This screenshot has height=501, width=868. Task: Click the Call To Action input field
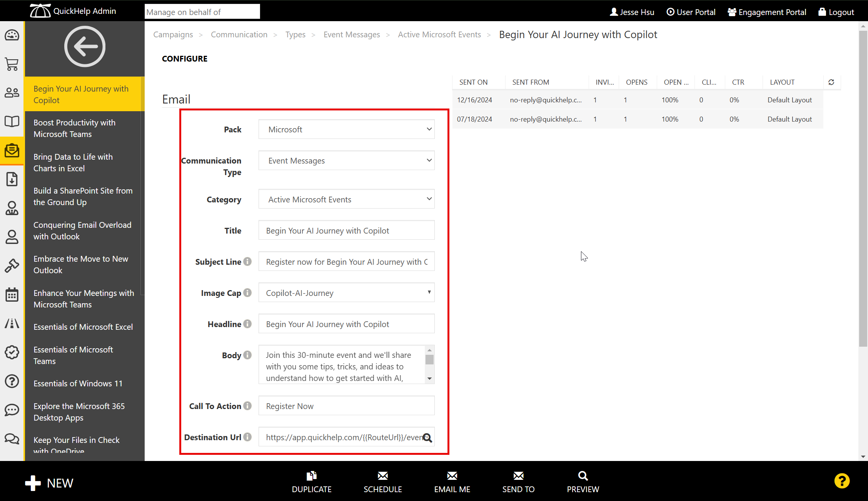tap(346, 406)
